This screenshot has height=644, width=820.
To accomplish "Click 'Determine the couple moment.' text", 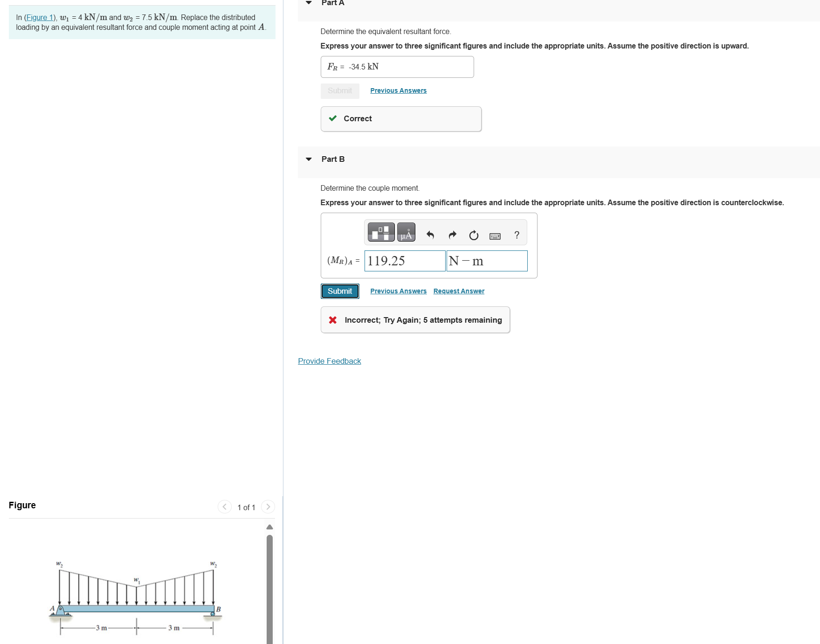I will click(x=370, y=188).
